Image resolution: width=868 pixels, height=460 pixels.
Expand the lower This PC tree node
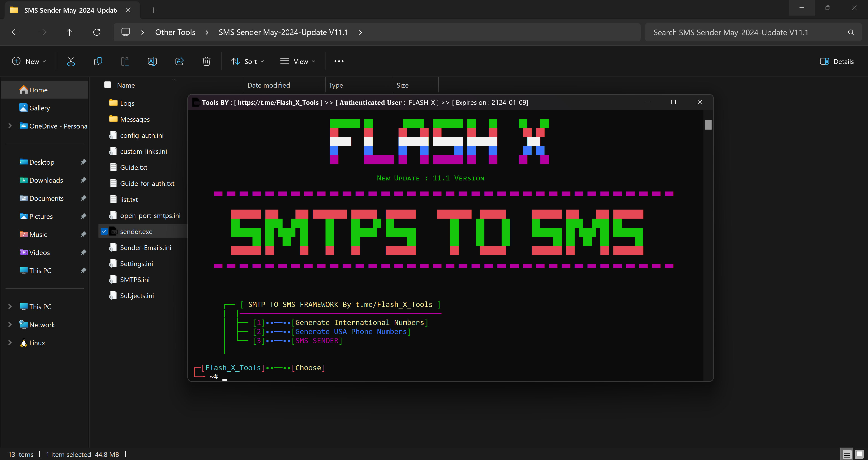coord(10,306)
